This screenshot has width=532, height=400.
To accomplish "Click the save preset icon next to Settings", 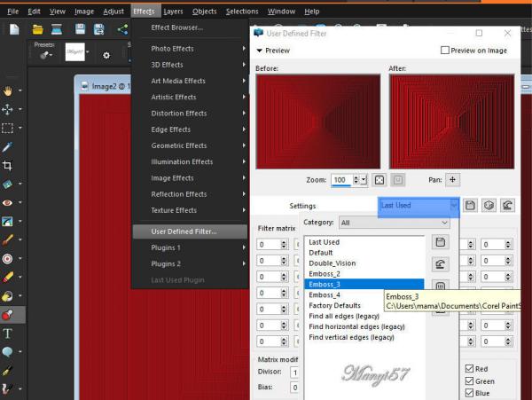I will pos(470,205).
